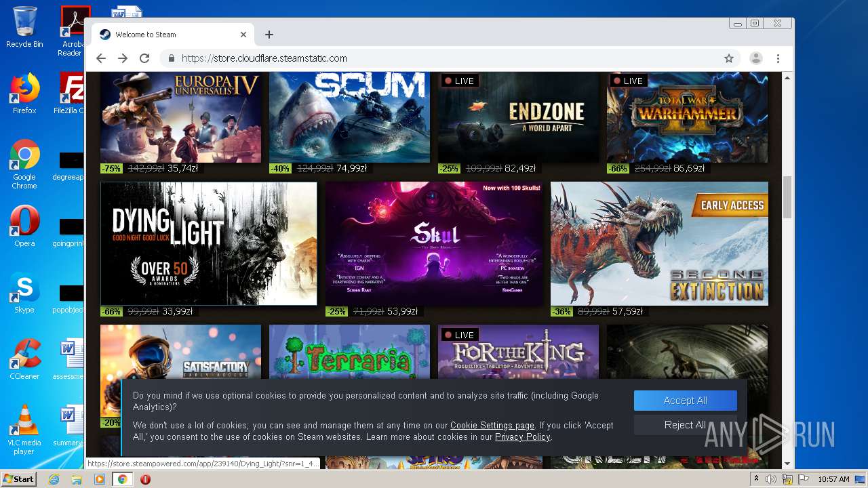Click the -75% discount label
This screenshot has width=868, height=488.
111,169
